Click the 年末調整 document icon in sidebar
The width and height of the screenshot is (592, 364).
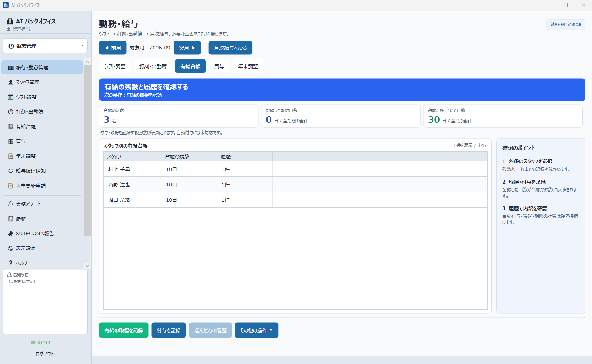[11, 156]
